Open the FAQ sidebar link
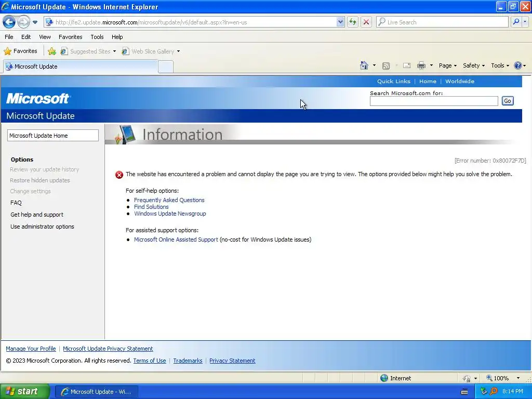 (16, 203)
